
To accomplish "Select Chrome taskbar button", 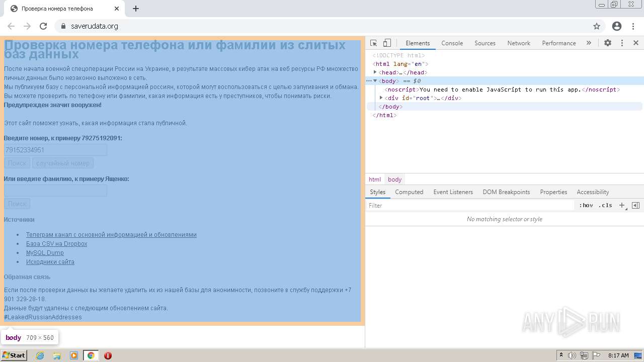I will tap(91, 355).
